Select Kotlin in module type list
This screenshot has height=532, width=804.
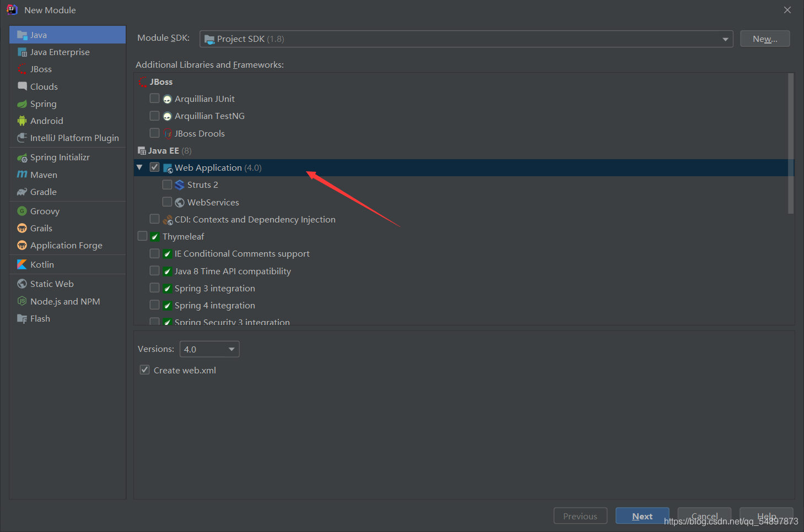(x=67, y=264)
